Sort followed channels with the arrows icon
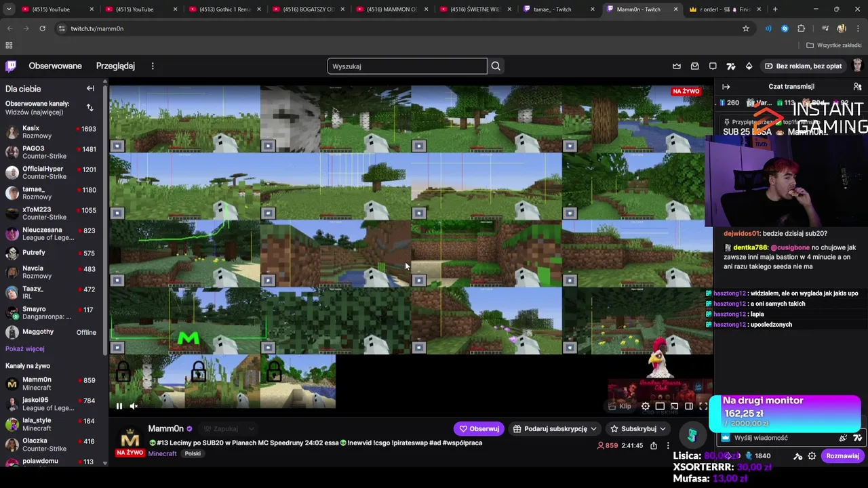Screen dimensions: 868x488 pyautogui.click(x=90, y=107)
